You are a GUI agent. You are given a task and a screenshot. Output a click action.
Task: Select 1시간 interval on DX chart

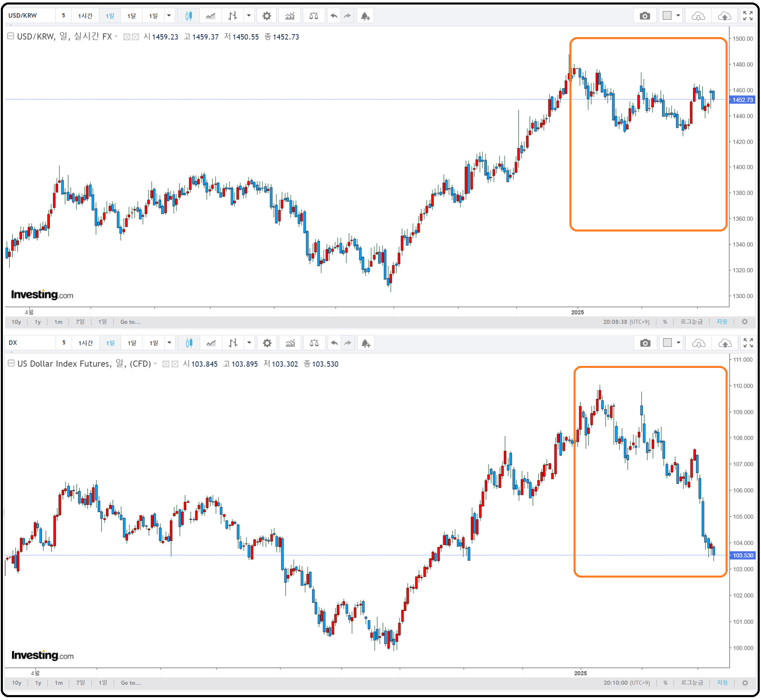[x=86, y=343]
